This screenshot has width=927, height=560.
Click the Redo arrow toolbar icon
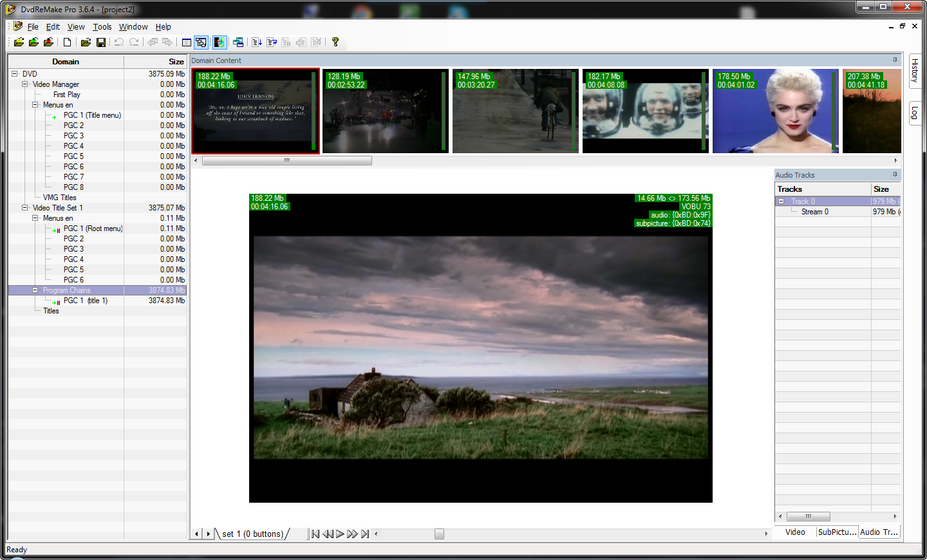tap(134, 42)
